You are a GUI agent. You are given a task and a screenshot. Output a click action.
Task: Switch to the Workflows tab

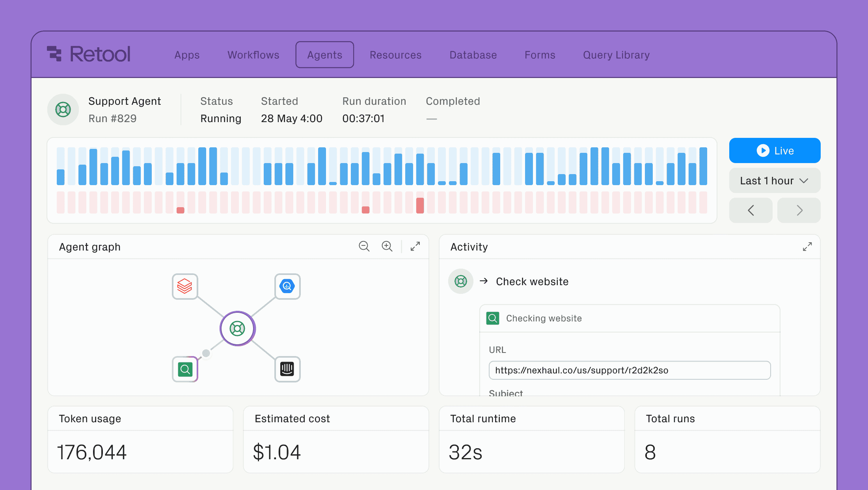[253, 55]
